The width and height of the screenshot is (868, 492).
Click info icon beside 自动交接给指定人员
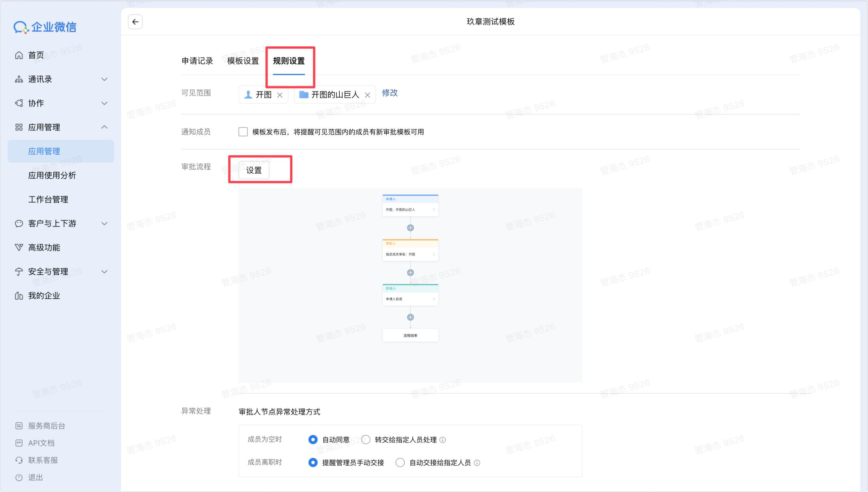[x=477, y=462]
